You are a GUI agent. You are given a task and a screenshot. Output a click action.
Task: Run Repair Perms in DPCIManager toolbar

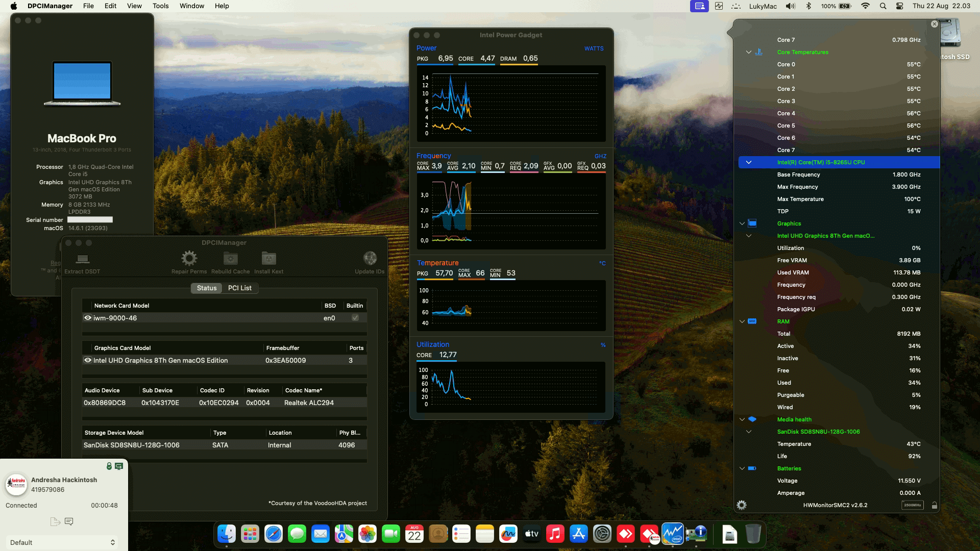189,259
